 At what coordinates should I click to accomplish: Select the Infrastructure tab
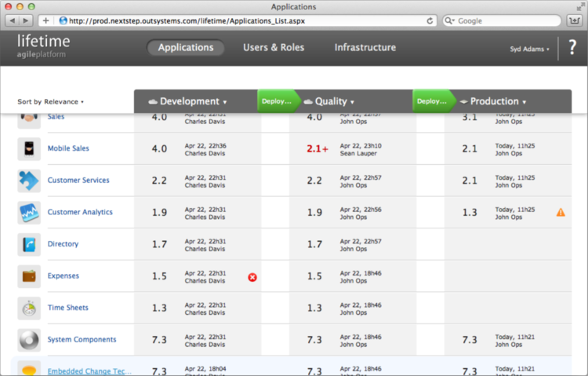(x=365, y=48)
